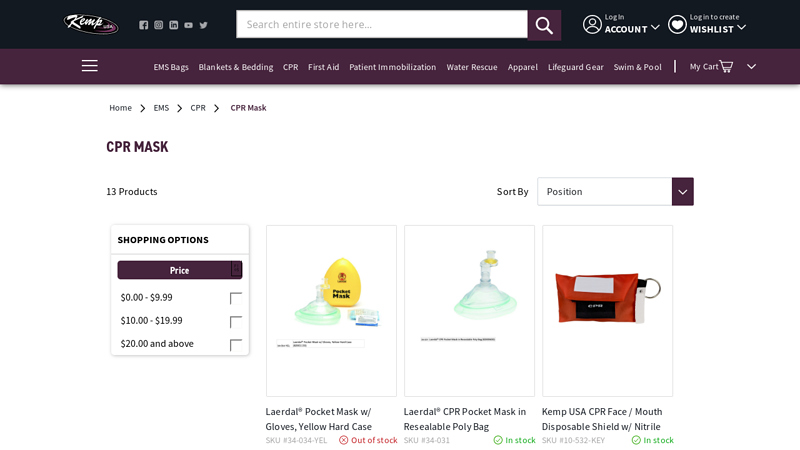Open the Blankets & Bedding menu

236,67
